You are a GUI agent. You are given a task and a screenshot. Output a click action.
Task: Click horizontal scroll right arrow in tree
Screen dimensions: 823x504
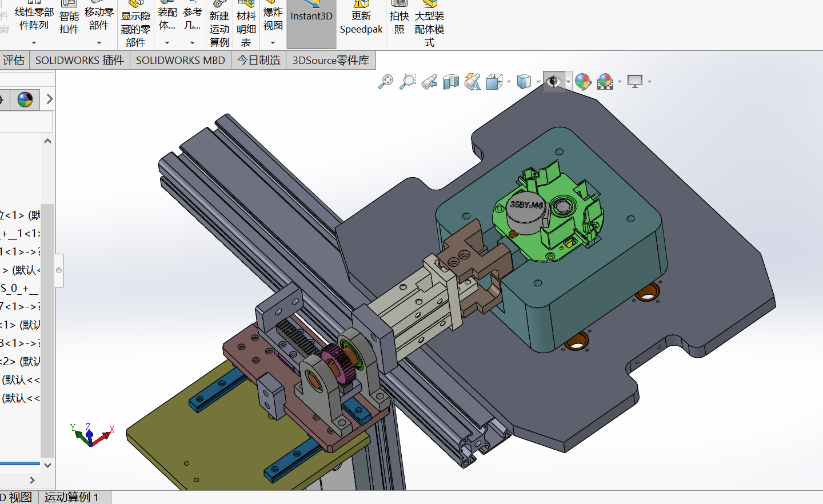(32, 480)
